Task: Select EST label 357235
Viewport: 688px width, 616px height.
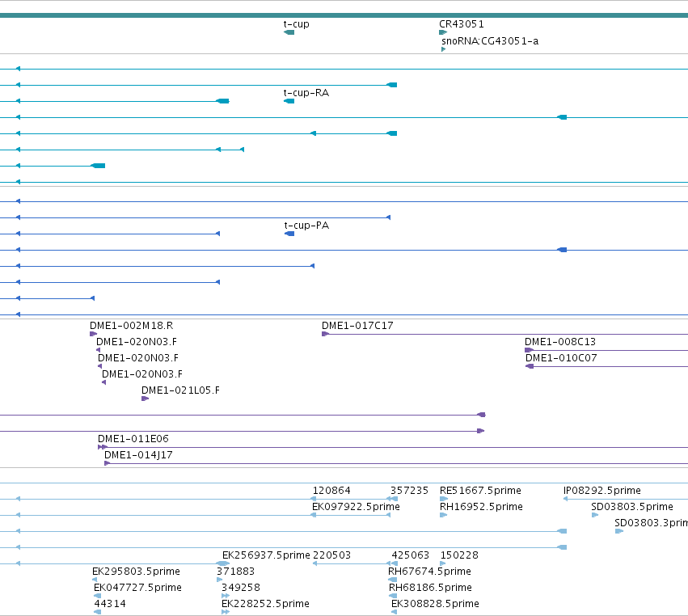Action: click(409, 491)
